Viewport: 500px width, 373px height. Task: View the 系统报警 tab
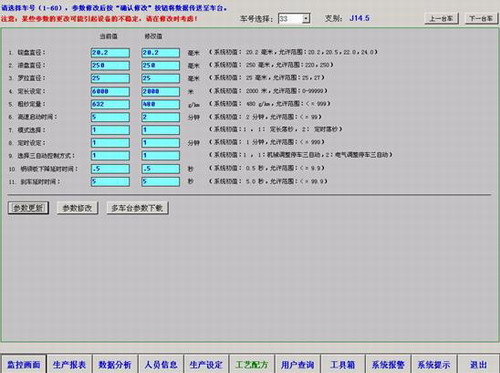[388, 364]
